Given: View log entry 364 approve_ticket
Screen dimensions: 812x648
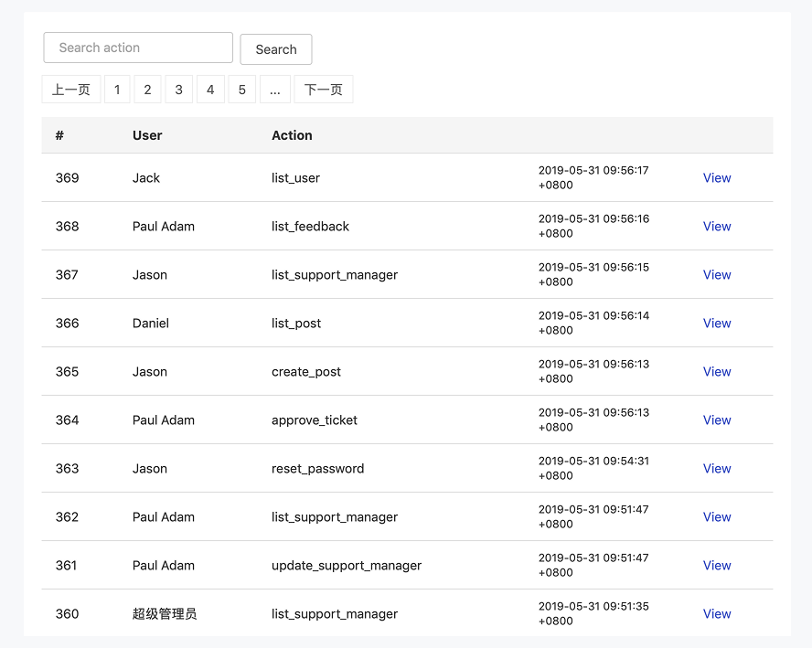Looking at the screenshot, I should click(x=717, y=420).
